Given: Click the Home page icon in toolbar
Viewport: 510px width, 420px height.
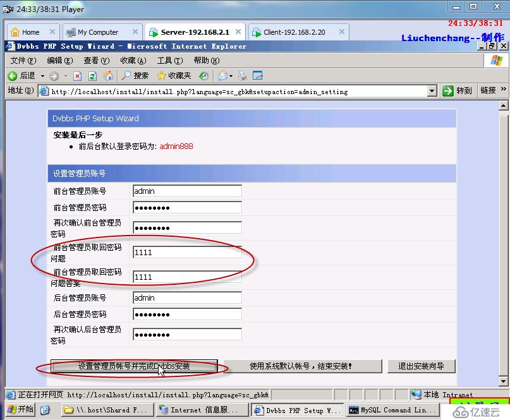Looking at the screenshot, I should coord(108,76).
